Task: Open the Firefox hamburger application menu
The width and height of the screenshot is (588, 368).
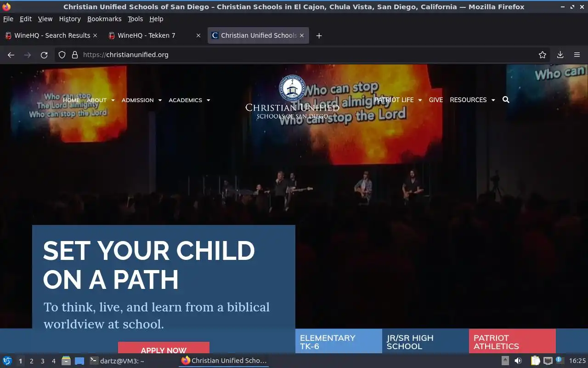Action: click(577, 55)
